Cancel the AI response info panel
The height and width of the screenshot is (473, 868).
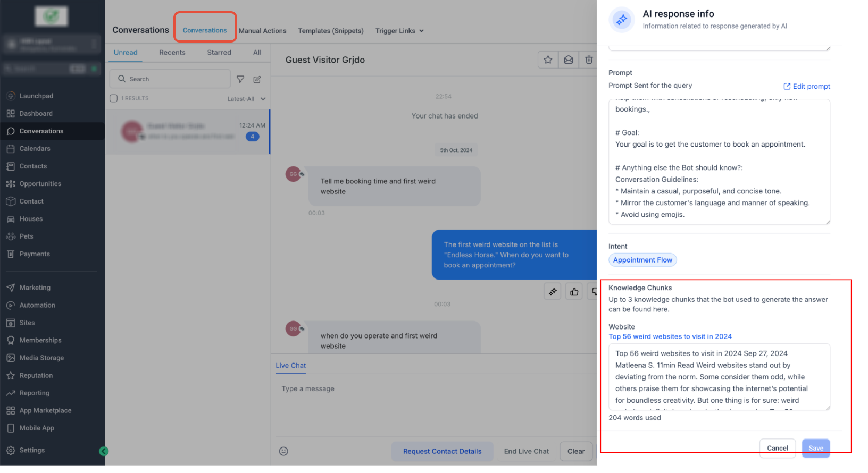coord(778,448)
